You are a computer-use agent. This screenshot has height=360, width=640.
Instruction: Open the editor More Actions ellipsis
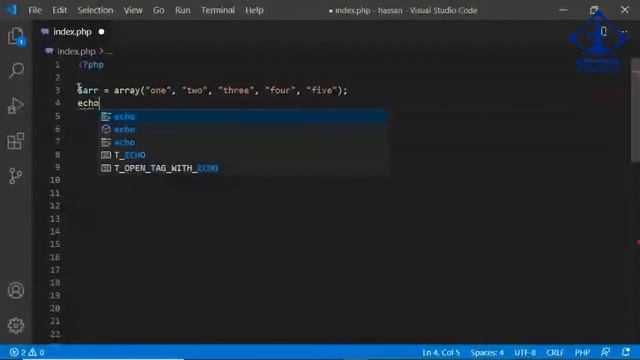point(624,31)
